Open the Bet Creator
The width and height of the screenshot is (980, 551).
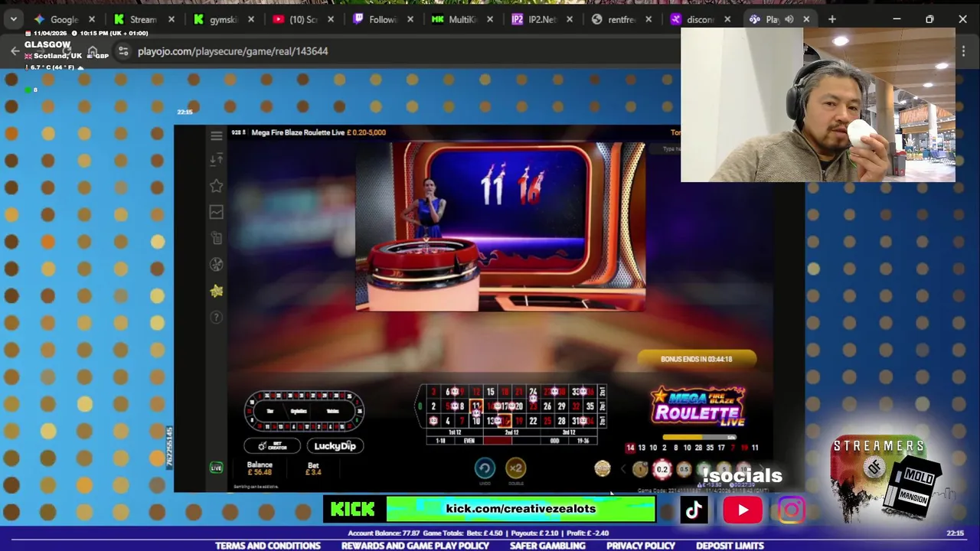point(273,446)
